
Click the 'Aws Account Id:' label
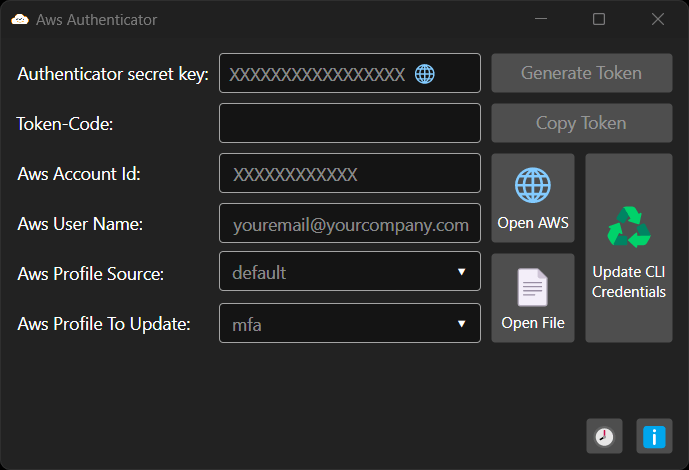click(x=79, y=174)
